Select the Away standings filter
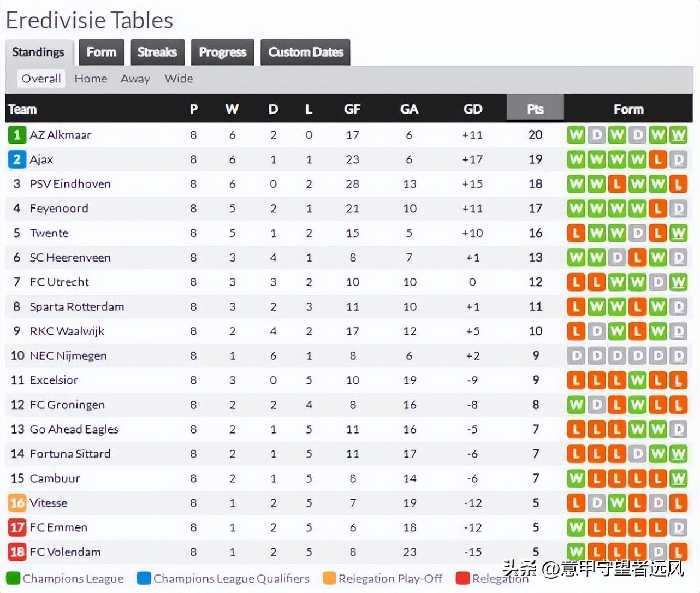This screenshot has height=593, width=700. click(135, 79)
